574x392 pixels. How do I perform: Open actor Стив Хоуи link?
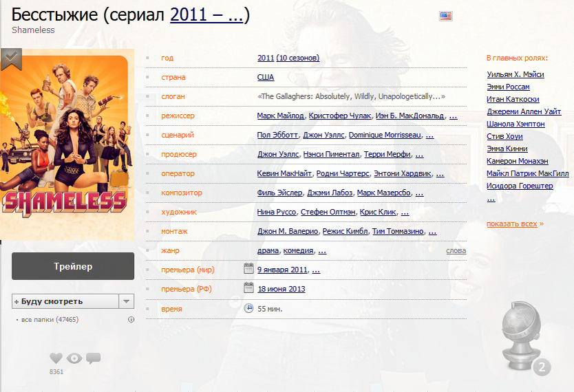(504, 136)
